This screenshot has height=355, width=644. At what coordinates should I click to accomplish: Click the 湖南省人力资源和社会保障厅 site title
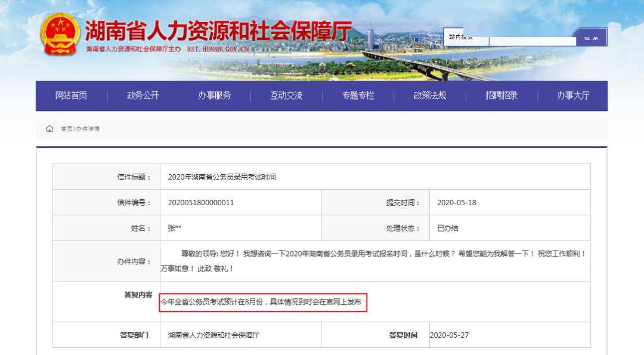[218, 31]
